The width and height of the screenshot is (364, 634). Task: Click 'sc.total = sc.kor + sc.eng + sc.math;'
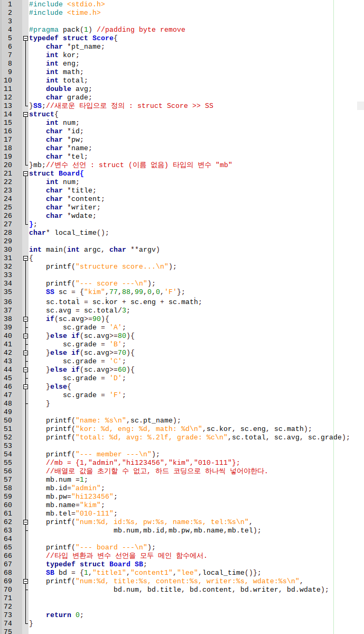pos(124,302)
